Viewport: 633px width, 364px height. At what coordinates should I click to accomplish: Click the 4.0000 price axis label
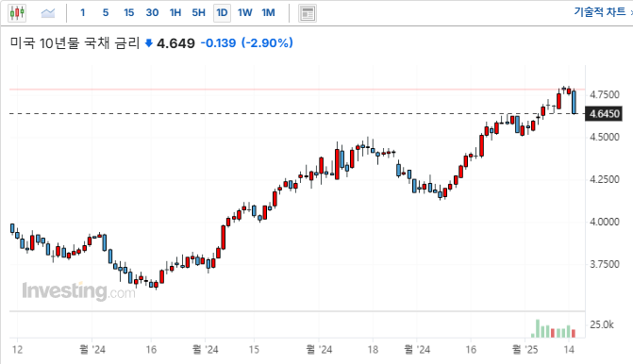605,222
